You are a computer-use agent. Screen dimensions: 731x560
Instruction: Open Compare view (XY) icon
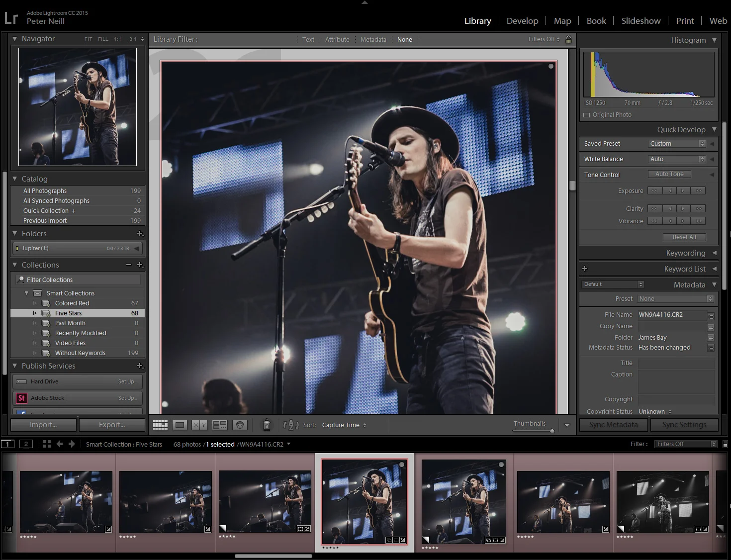click(x=199, y=425)
